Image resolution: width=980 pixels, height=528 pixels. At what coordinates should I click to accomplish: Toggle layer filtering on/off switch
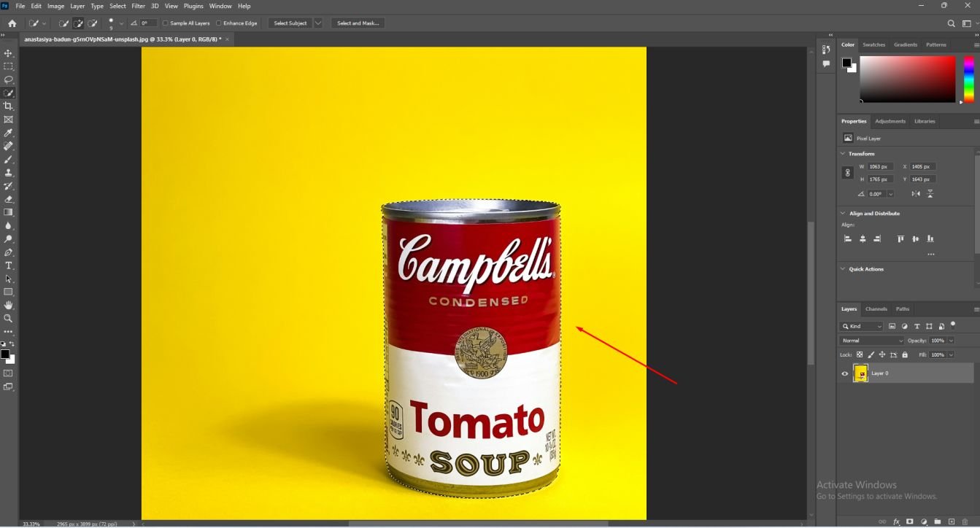pos(953,325)
